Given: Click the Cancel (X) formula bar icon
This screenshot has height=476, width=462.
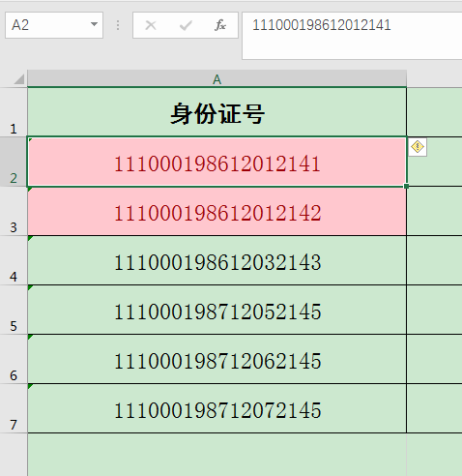Looking at the screenshot, I should (x=151, y=25).
